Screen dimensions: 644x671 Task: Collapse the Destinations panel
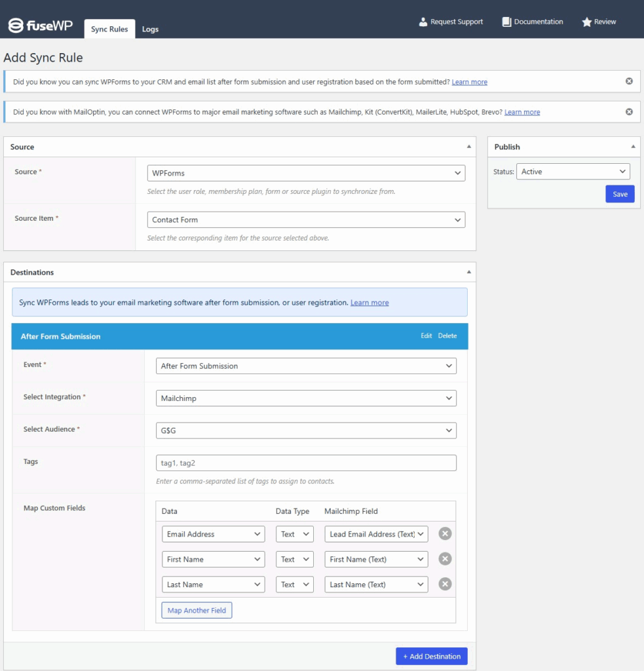click(468, 272)
